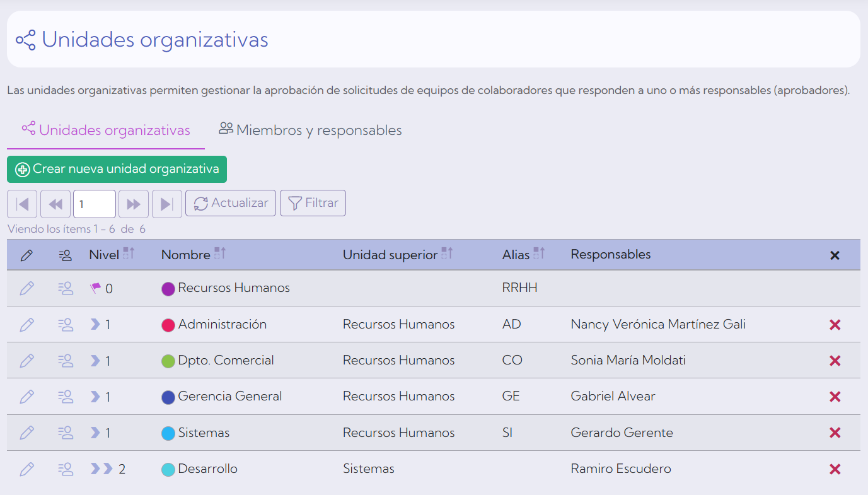Open members icon for Recursos Humanos
The width and height of the screenshot is (868, 495).
[x=65, y=289]
